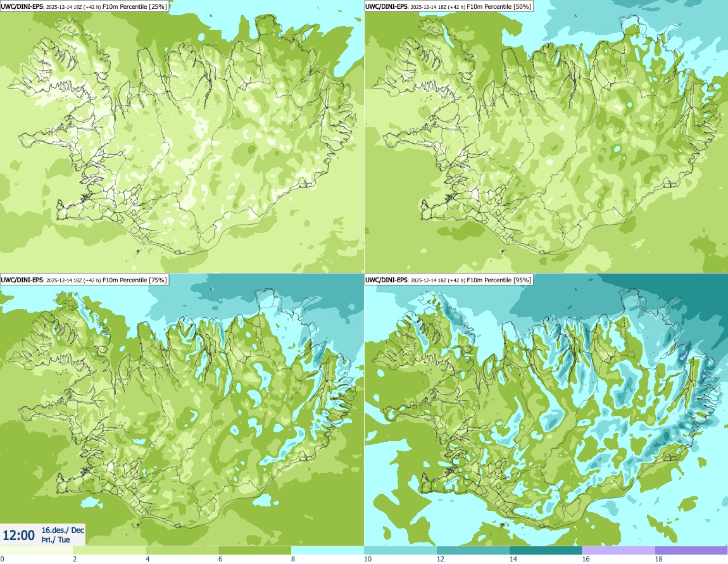Pick the palest 0–2 legend swatch
Image resolution: width=728 pixels, height=564 pixels.
[x=36, y=551]
